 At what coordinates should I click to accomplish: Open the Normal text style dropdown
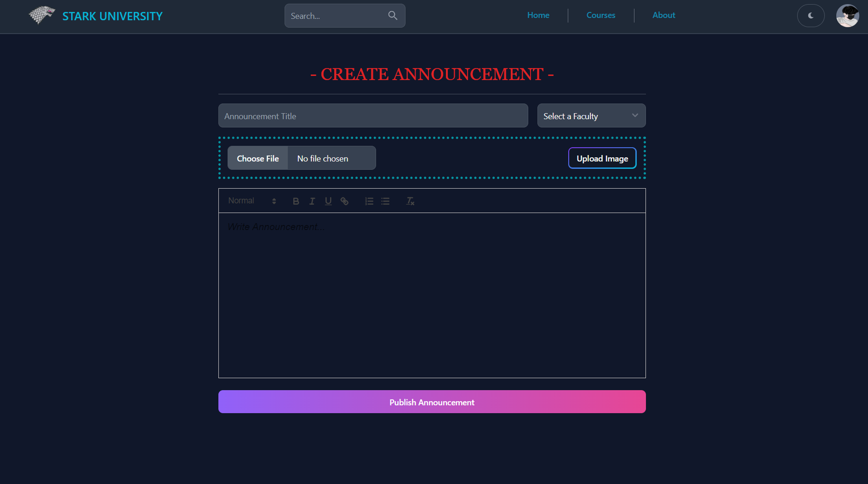(241, 201)
